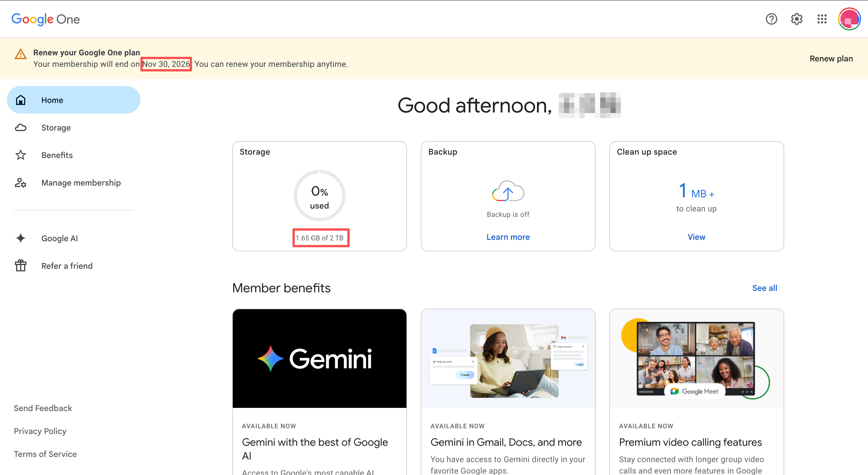Screen dimensions: 868x475
Task: Click the Google AI sparkle icon
Action: (x=21, y=238)
